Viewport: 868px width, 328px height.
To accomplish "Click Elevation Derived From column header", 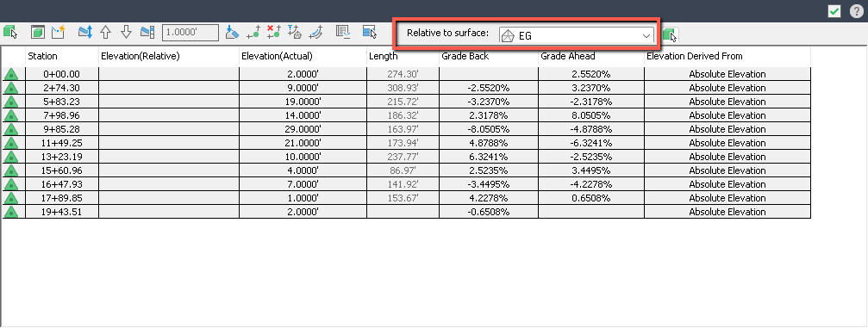I will tap(727, 57).
